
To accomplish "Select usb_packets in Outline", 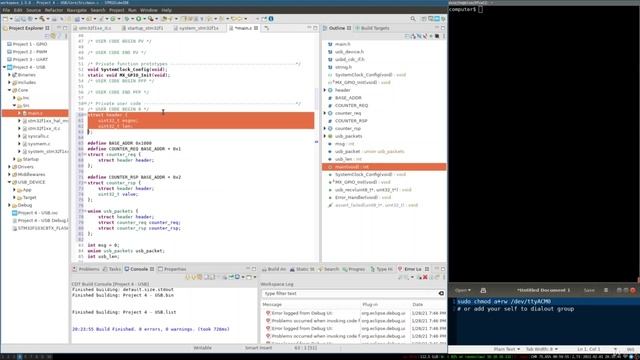I will pos(348,136).
